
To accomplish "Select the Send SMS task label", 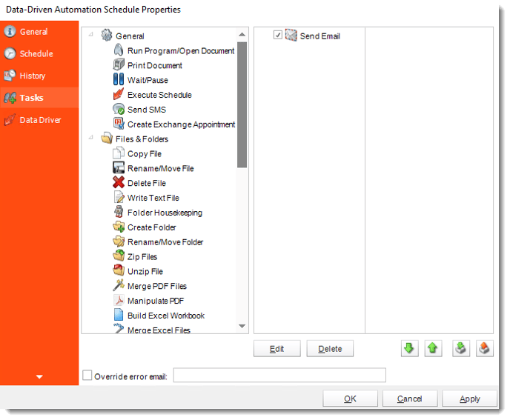I will click(146, 110).
